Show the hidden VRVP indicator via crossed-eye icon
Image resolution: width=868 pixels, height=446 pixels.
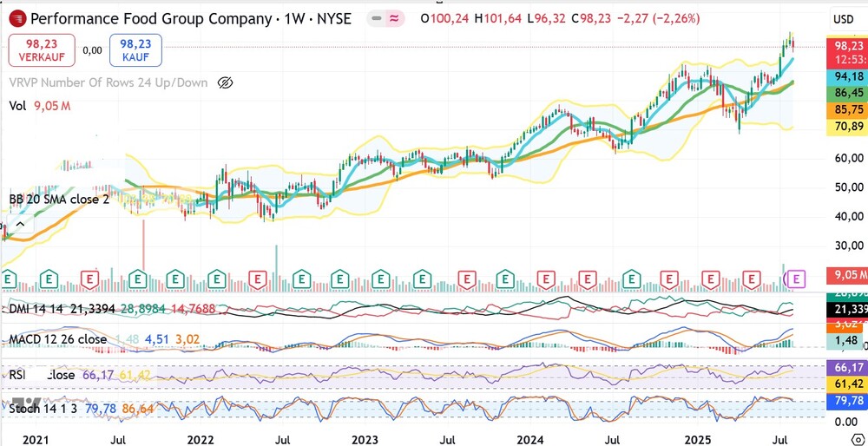225,83
